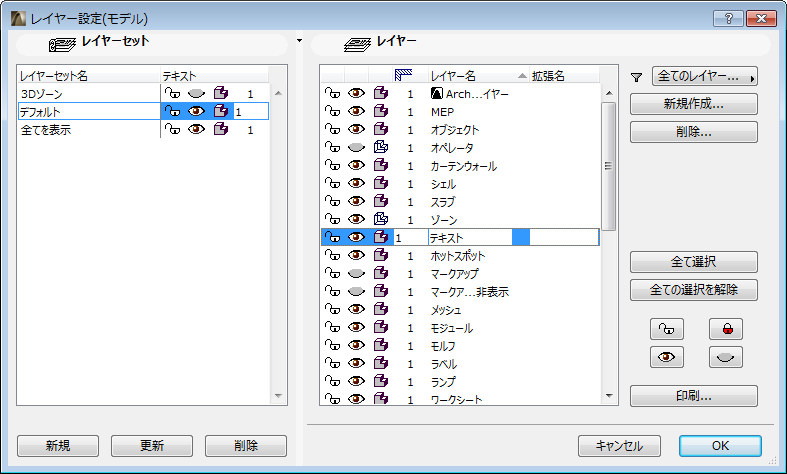The image size is (787, 474).
Task: Click the layer list scrollbar thumb
Action: (x=608, y=166)
